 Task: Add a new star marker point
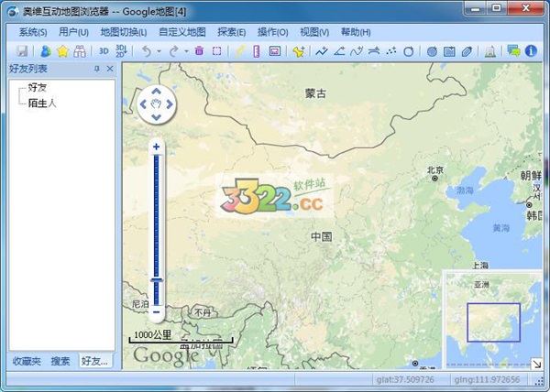click(299, 51)
